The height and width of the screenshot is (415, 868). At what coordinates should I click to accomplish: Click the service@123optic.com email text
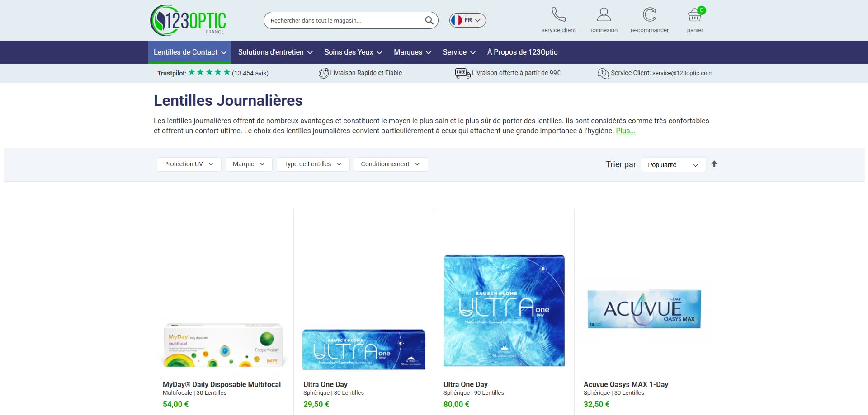pos(682,73)
